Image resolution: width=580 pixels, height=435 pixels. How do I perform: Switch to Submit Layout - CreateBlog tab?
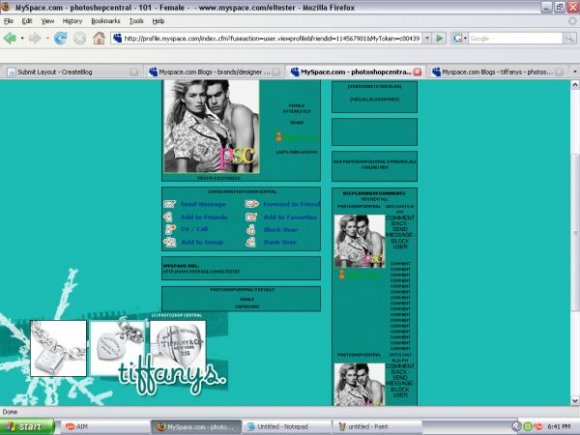72,72
